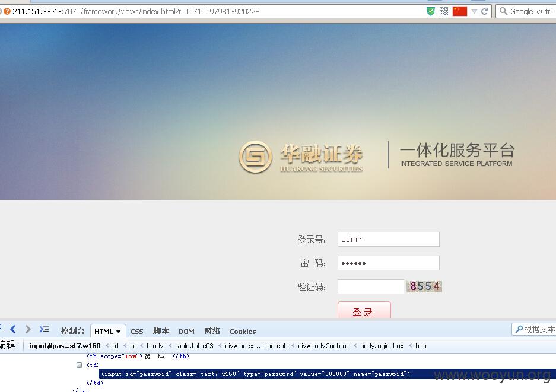Select table.table03 in breadcrumb
This screenshot has height=392, width=556.
[x=194, y=346]
